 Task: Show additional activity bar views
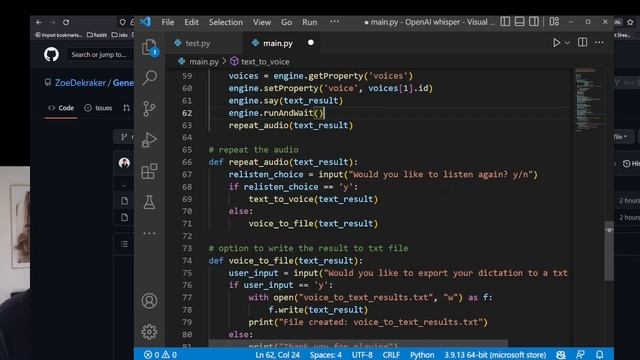pos(149,233)
